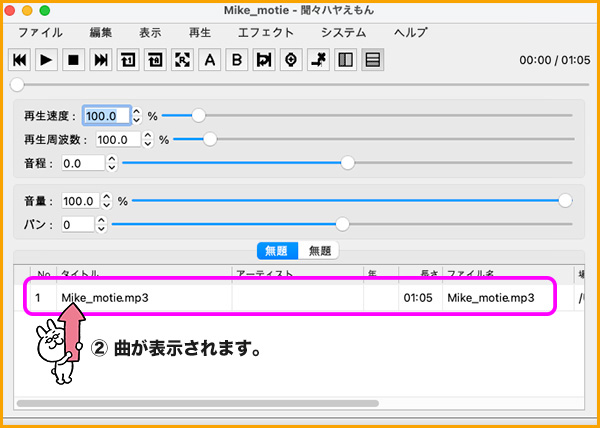Set the B loop point
Screen dimensions: 600x428
pos(237,60)
